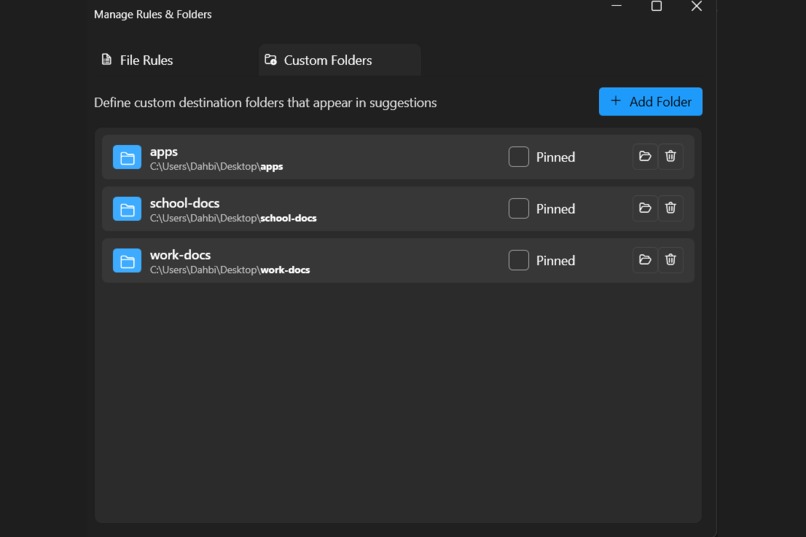Viewport: 806px width, 537px height.
Task: Click the path ending in Desktop\work-docs
Action: (x=230, y=270)
